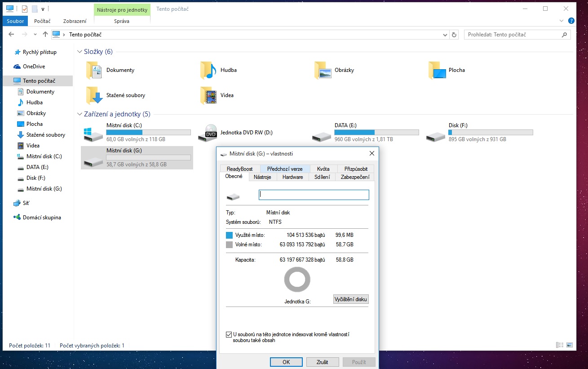Click the search magnifier icon
Viewport: 588px width, 369px height.
pyautogui.click(x=565, y=35)
